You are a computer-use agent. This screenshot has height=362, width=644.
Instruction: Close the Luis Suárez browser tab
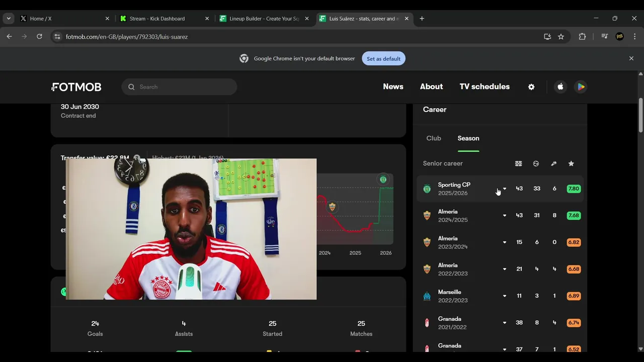coord(407,19)
